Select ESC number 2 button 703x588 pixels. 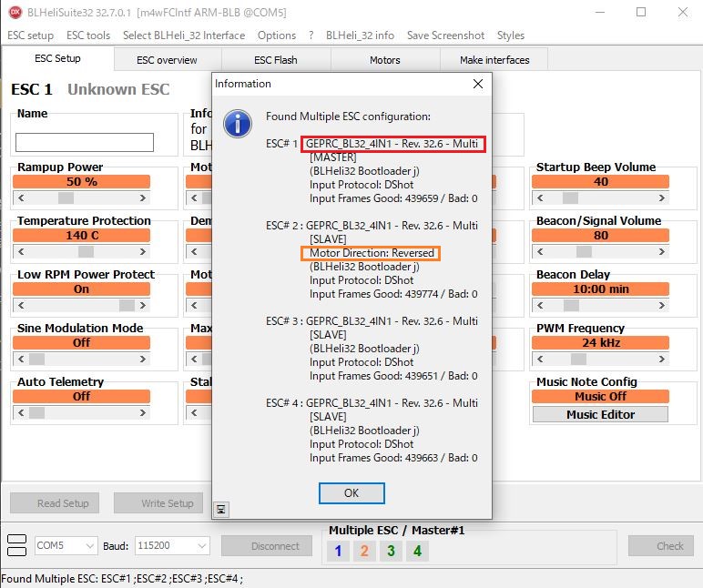click(364, 551)
